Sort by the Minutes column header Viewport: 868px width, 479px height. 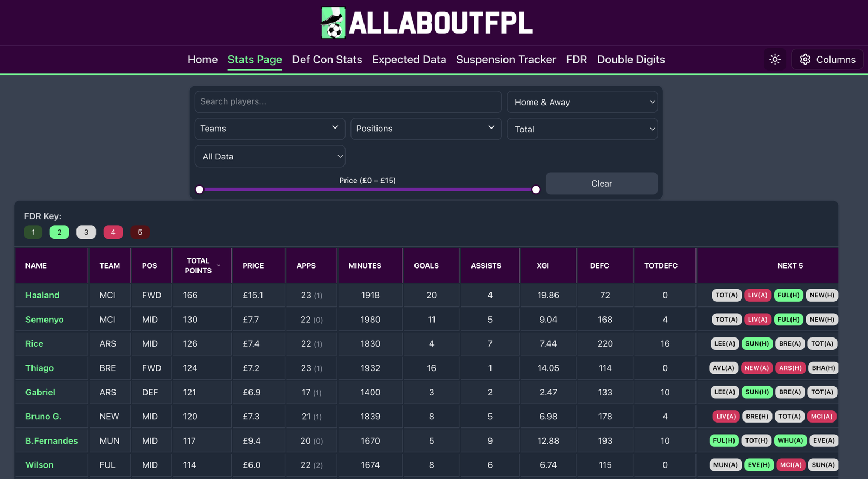370,265
